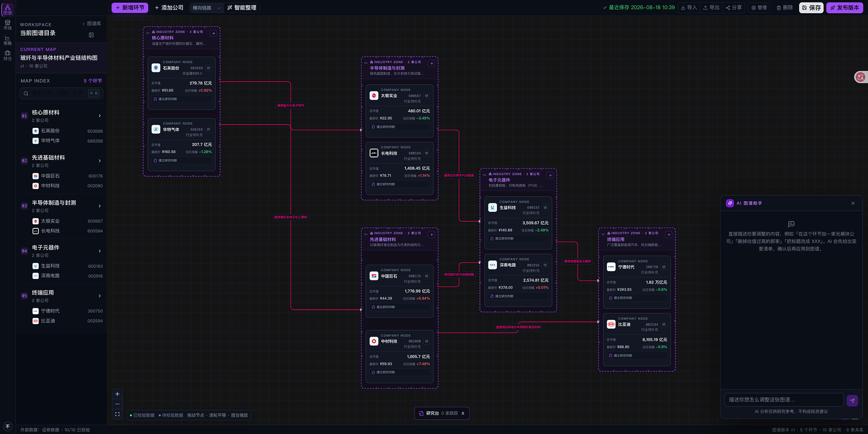Add company to 核心原材料 zone
Viewport: 868px width, 434px height.
(214, 33)
